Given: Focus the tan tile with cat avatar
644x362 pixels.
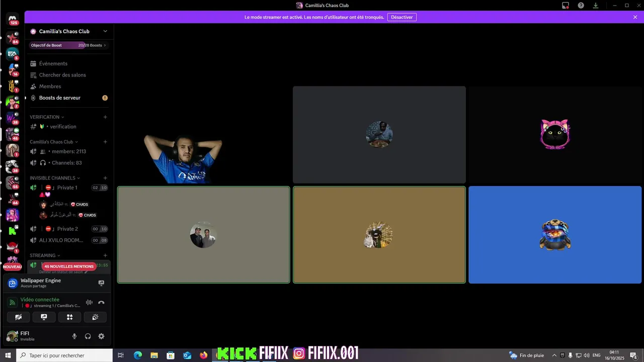Looking at the screenshot, I should (379, 235).
